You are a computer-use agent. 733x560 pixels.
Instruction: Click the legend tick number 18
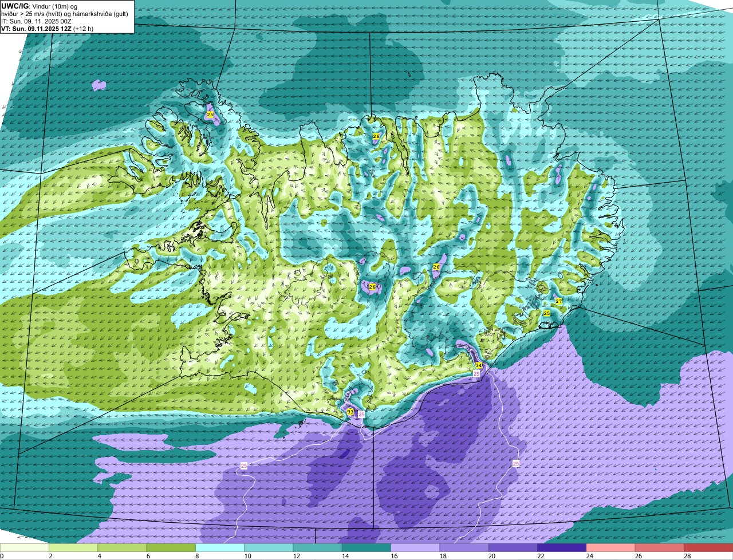pyautogui.click(x=442, y=556)
